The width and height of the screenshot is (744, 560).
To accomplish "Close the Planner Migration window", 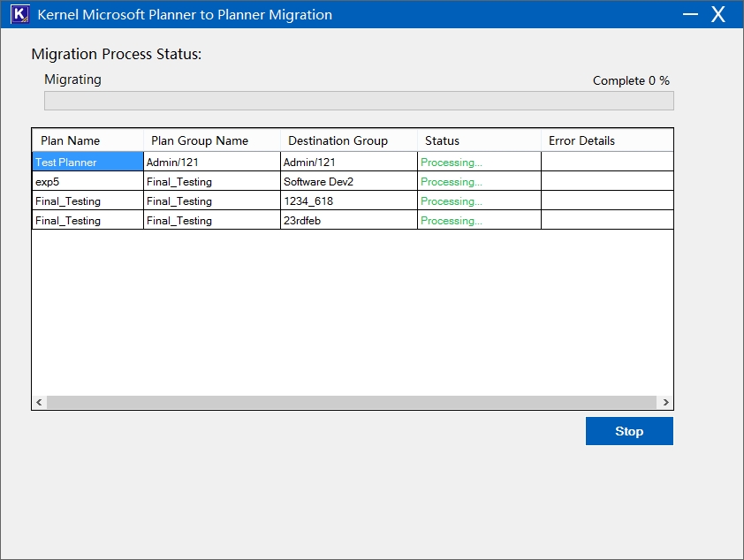I will [718, 15].
